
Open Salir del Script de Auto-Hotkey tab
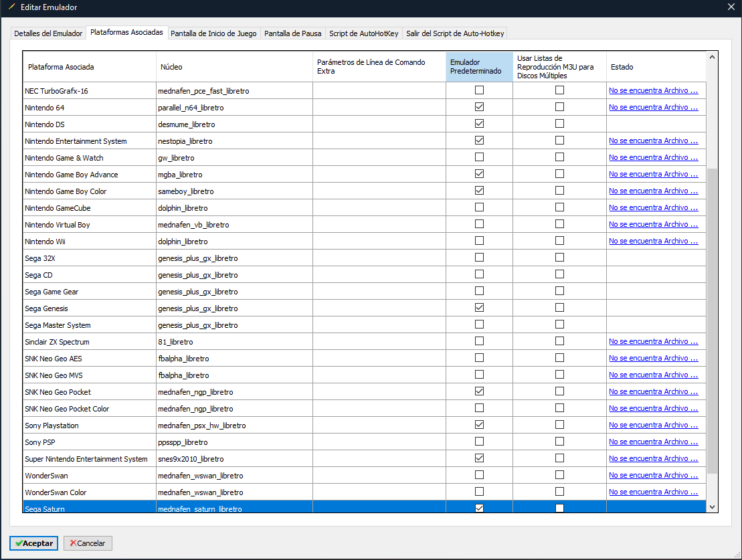click(x=455, y=33)
